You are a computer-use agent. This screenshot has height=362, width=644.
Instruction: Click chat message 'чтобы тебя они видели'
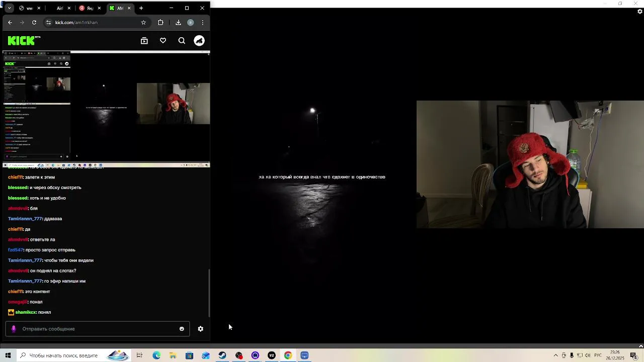pyautogui.click(x=69, y=260)
